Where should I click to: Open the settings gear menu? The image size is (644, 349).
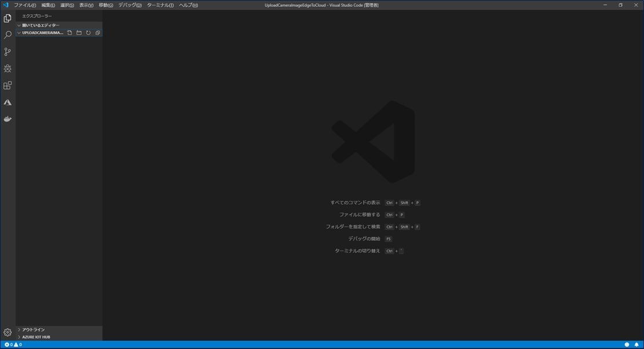pyautogui.click(x=7, y=332)
